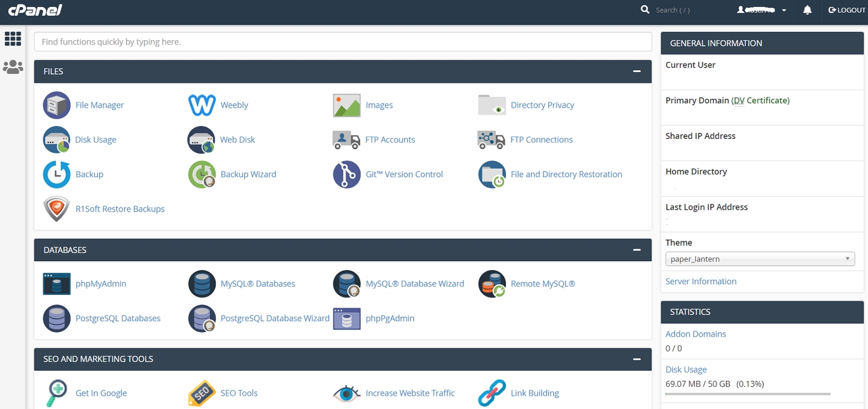Click the PostgreSQL Databases icon
This screenshot has width=868, height=409.
[x=57, y=318]
